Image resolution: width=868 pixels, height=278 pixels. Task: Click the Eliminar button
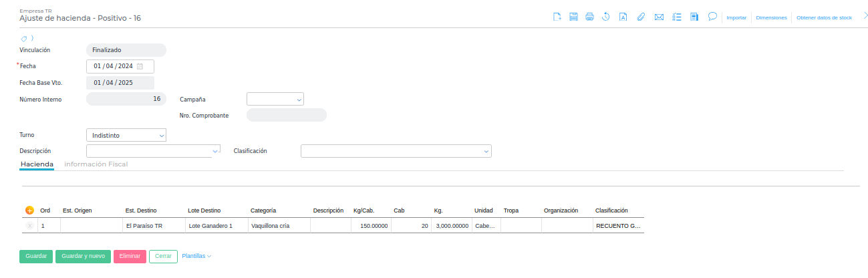pyautogui.click(x=130, y=256)
